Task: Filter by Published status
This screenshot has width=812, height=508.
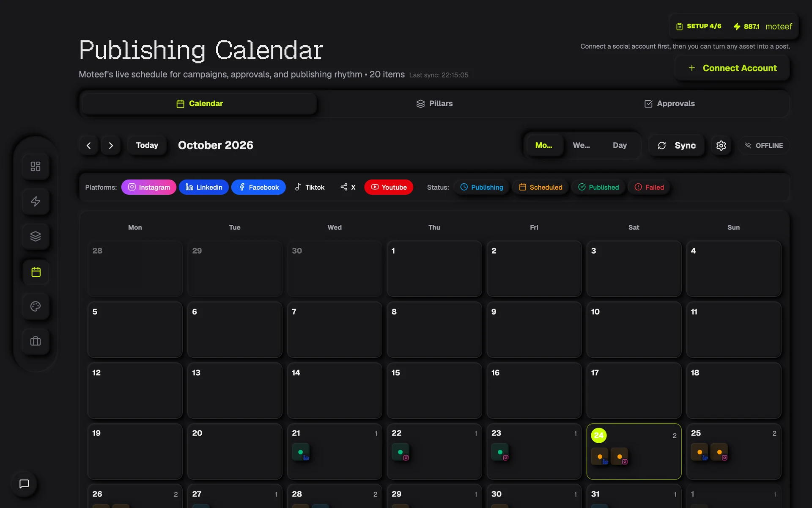Action: pos(598,187)
